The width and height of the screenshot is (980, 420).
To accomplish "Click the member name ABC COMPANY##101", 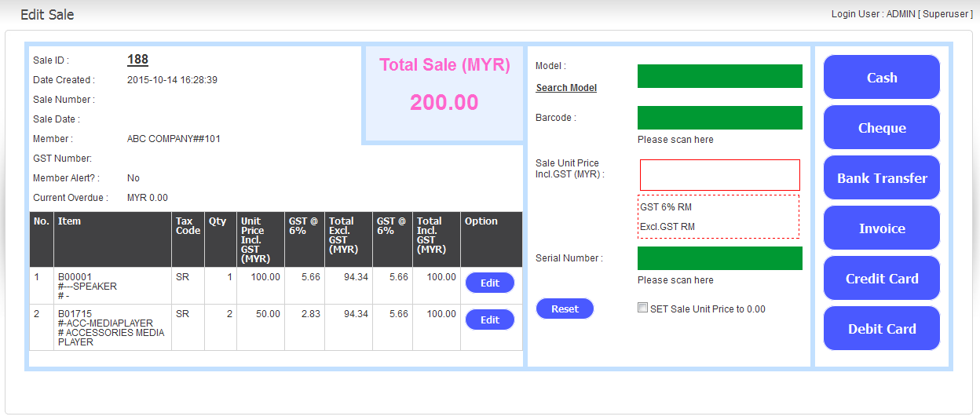I will 174,139.
